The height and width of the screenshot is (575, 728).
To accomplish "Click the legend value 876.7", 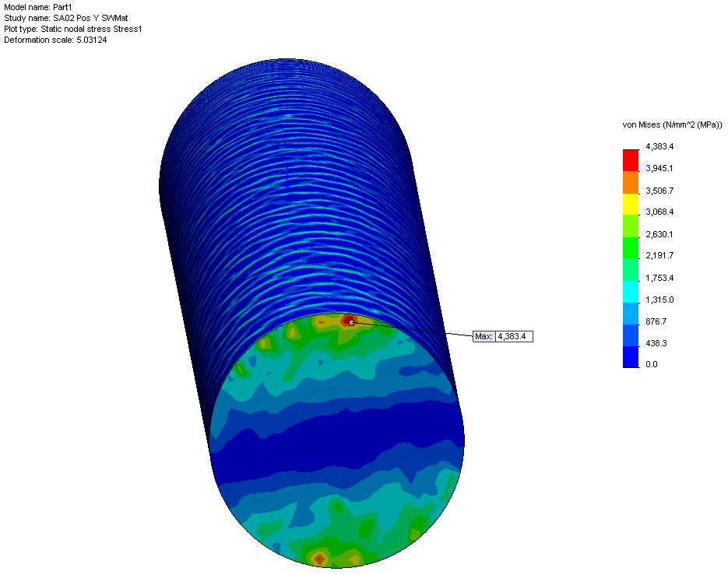I will (x=656, y=321).
